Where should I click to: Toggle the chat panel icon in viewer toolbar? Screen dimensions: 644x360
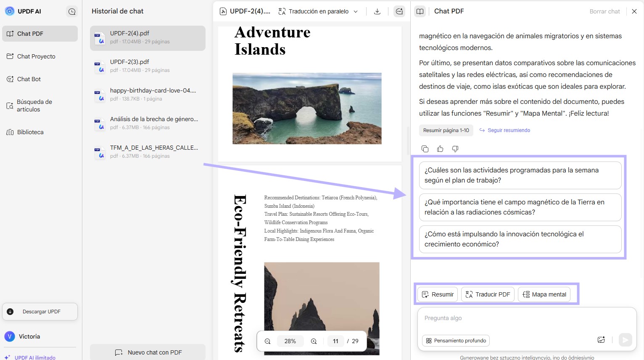399,11
